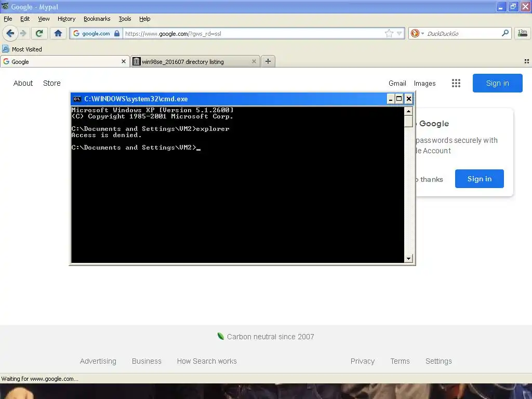Open the Business footer link
The height and width of the screenshot is (399, 532).
pos(147,361)
